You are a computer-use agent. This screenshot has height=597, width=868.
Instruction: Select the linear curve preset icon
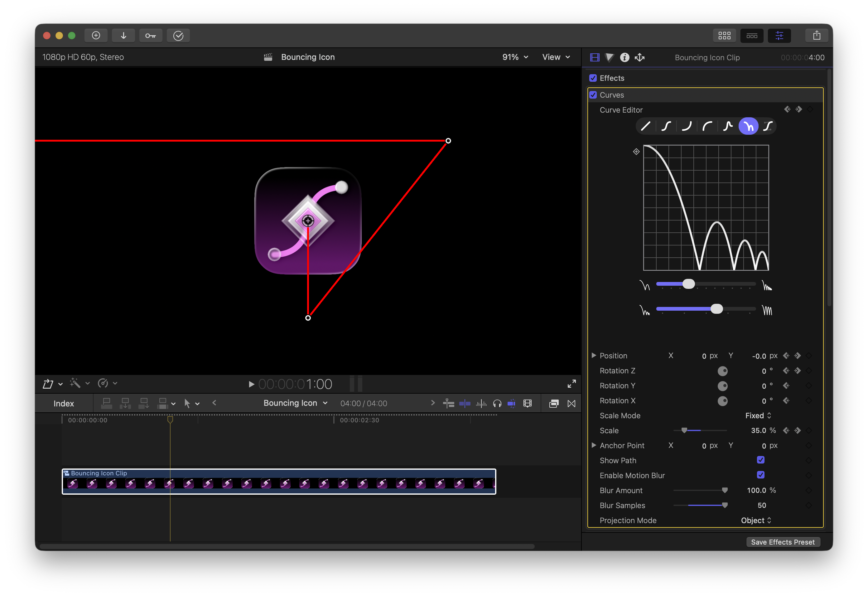point(646,126)
